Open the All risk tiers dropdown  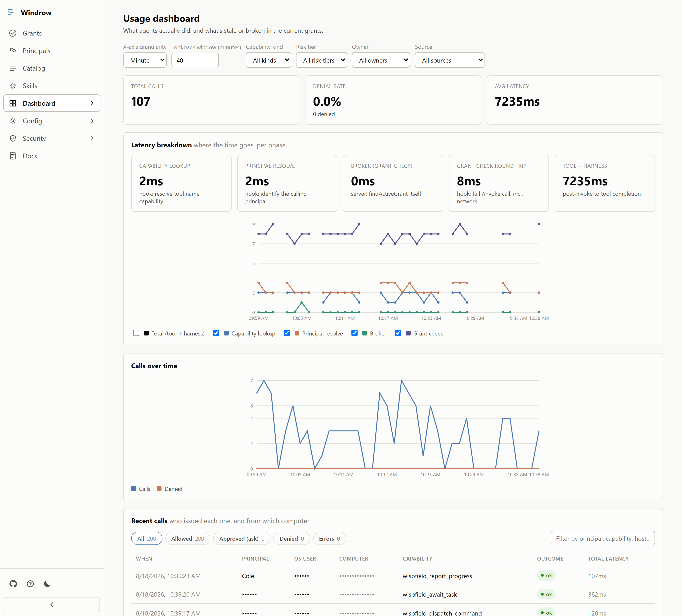[x=321, y=60]
